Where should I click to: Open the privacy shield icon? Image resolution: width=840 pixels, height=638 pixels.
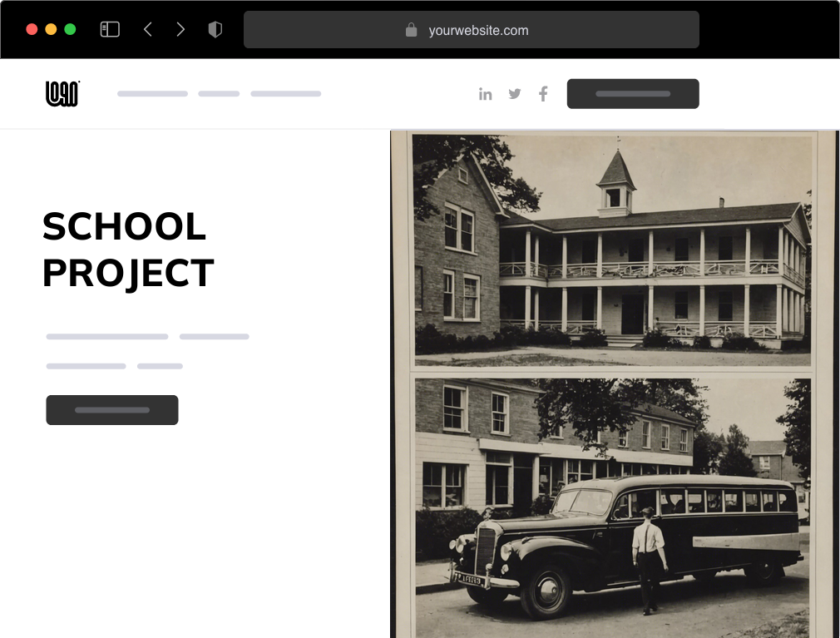(x=215, y=28)
